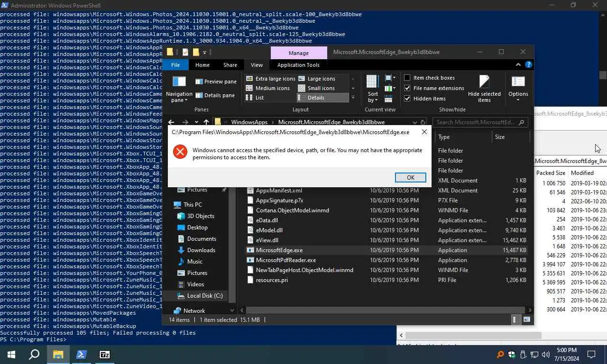This screenshot has height=364, width=607.
Task: Refresh the folder address bar
Action: [x=423, y=122]
